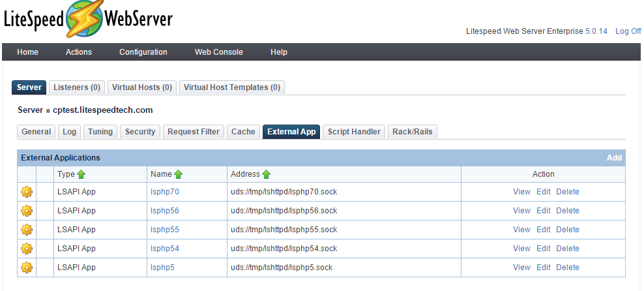Edit the lsphp70 external app

[x=544, y=192]
